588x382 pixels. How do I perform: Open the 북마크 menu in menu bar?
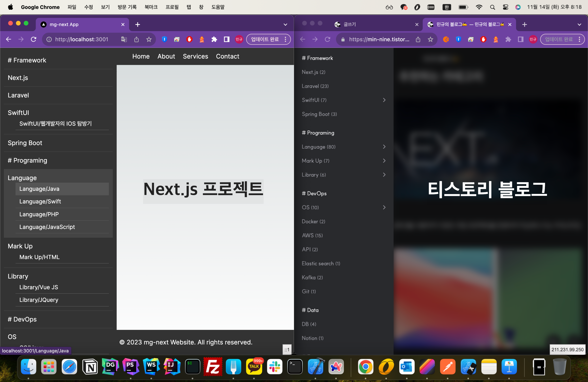[151, 7]
